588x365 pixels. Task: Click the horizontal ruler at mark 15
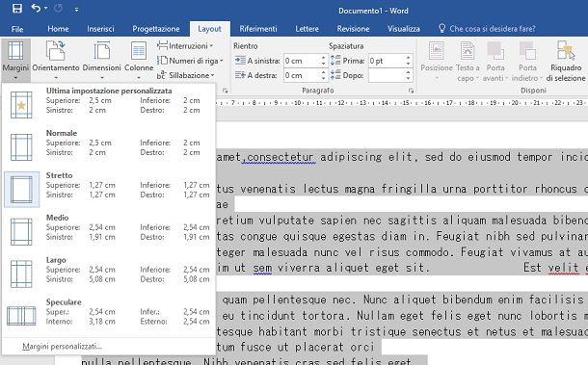point(406,103)
